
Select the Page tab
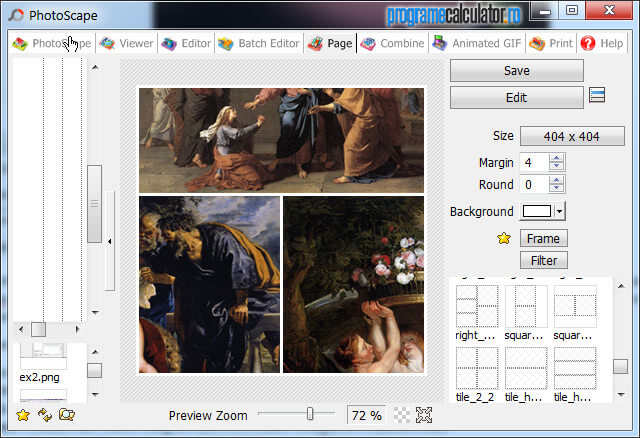pos(330,43)
